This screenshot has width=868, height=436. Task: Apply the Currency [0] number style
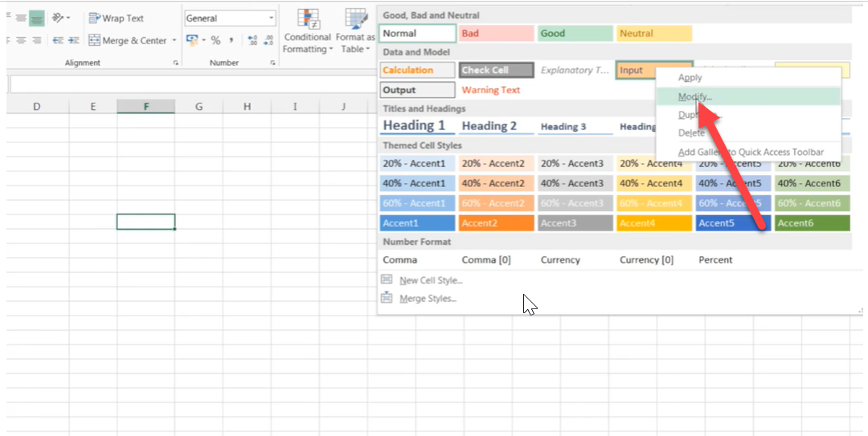pos(654,259)
